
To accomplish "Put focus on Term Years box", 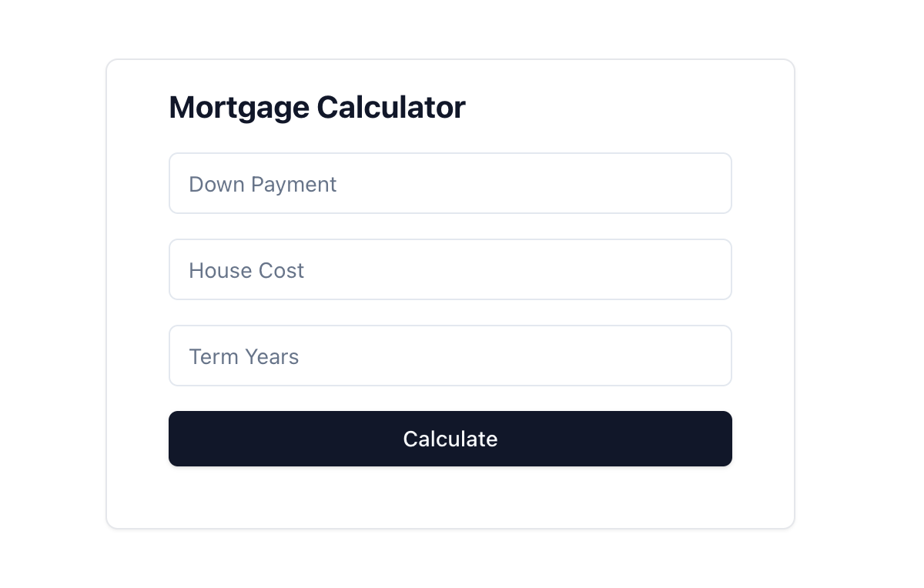I will pyautogui.click(x=450, y=356).
